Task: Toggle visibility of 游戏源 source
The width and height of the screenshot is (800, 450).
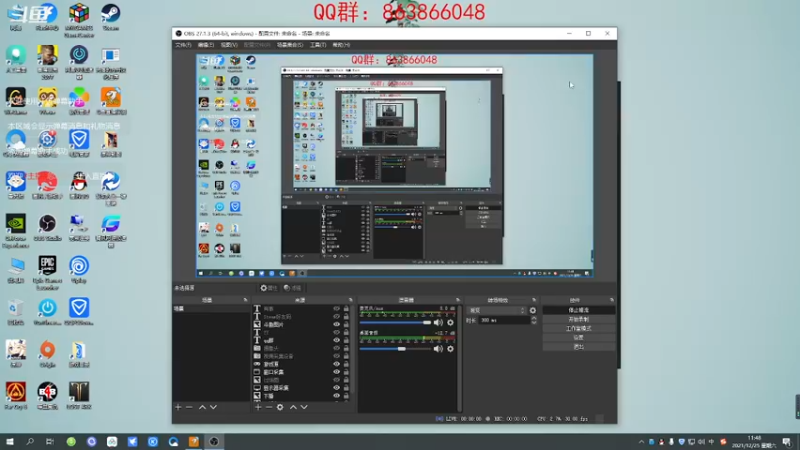Action: point(336,364)
